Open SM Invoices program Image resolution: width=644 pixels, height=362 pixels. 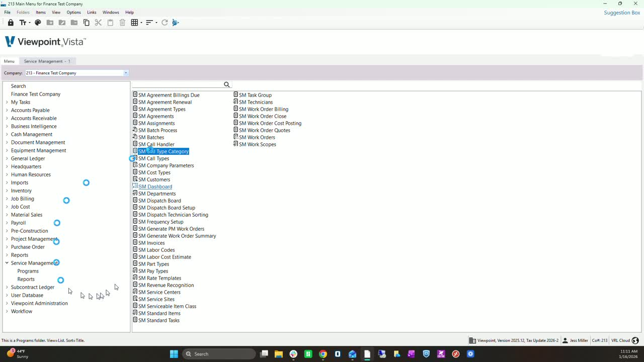[x=151, y=243]
